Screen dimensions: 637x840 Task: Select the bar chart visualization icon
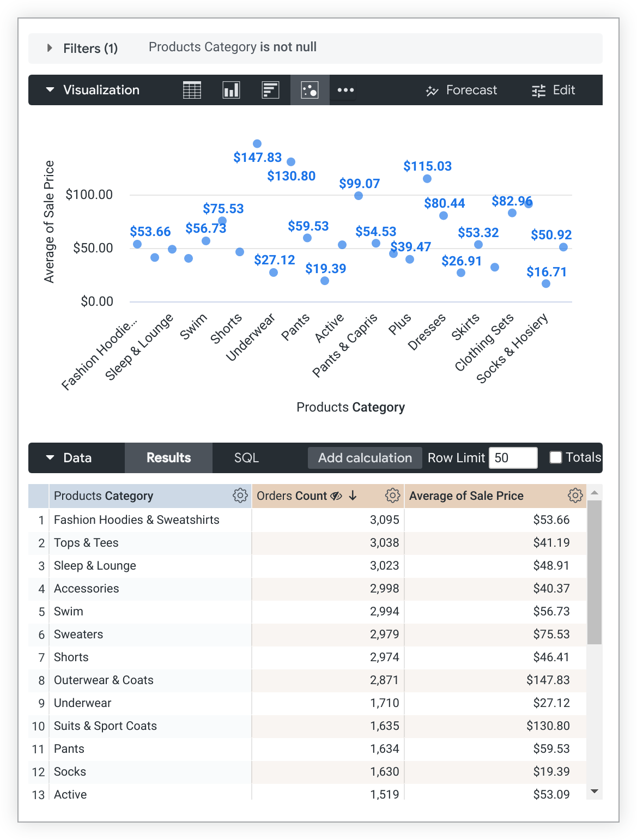[270, 90]
